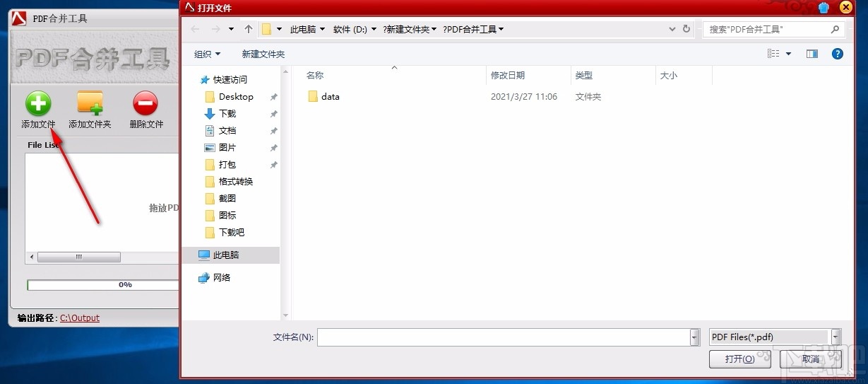Refresh the folder view in the address bar
The height and width of the screenshot is (384, 868).
point(686,29)
